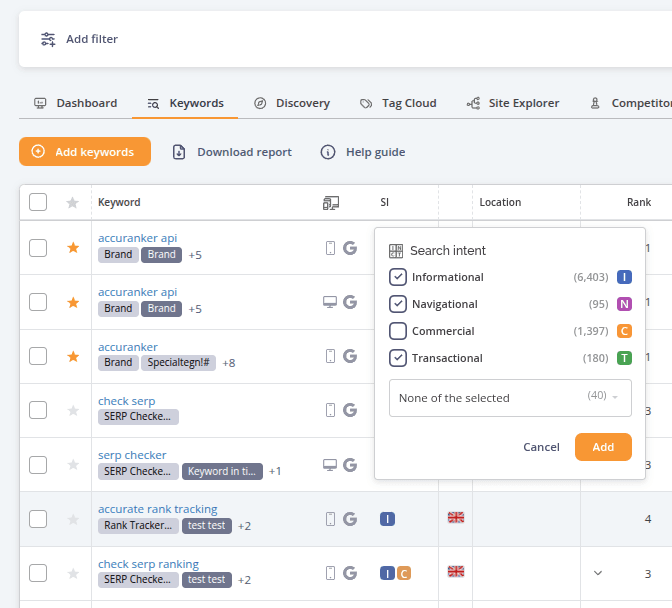The width and height of the screenshot is (672, 608).
Task: Open the Site Explorer tab
Action: pos(513,103)
